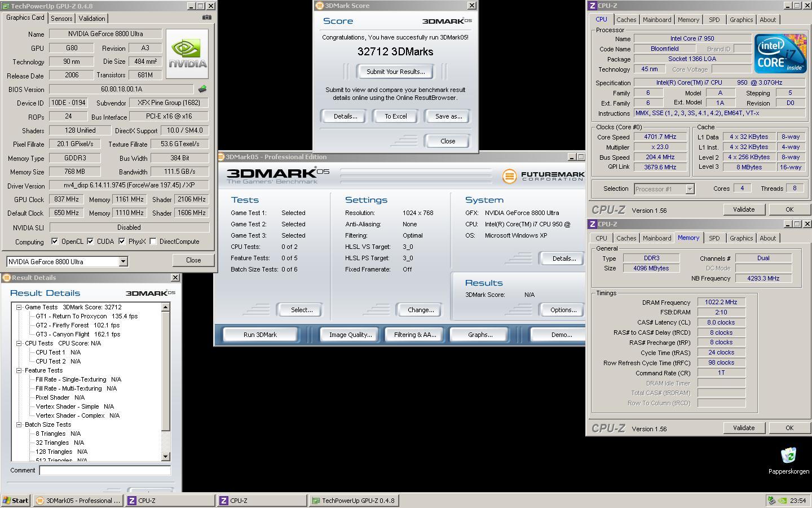Image resolution: width=812 pixels, height=508 pixels.
Task: Open the SPD tab in top CPU-Z
Action: pos(714,20)
